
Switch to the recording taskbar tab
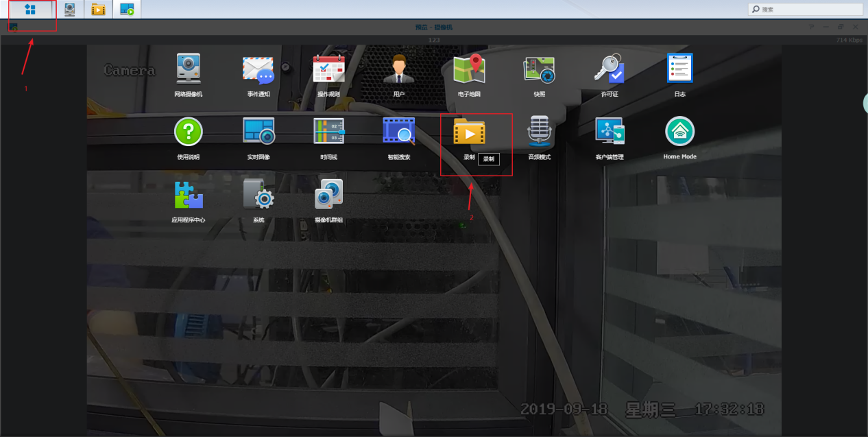pos(98,10)
